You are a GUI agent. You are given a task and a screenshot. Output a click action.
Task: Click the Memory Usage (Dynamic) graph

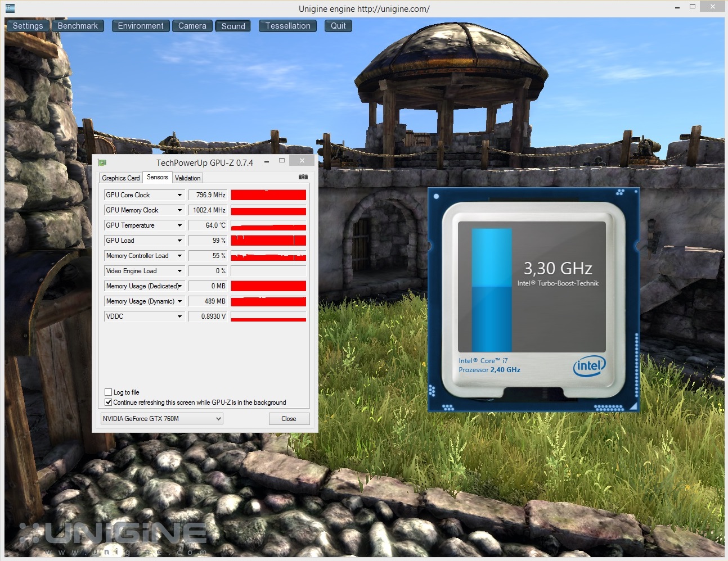(268, 301)
